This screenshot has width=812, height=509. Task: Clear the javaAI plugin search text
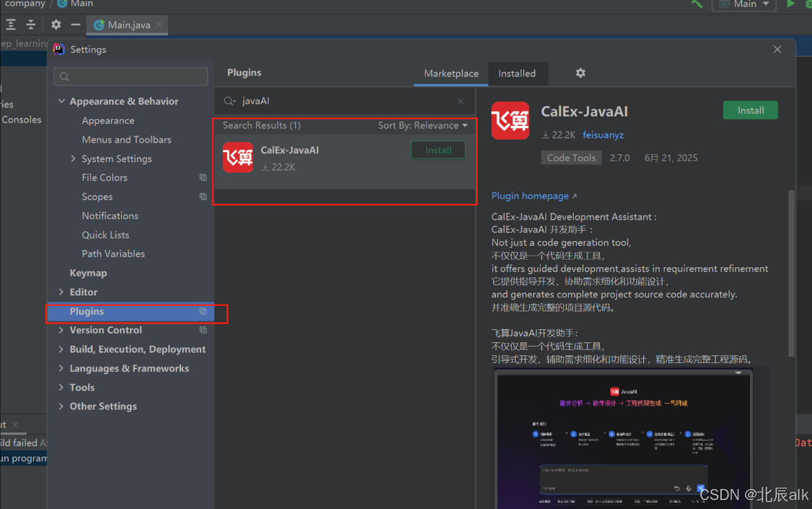point(460,101)
